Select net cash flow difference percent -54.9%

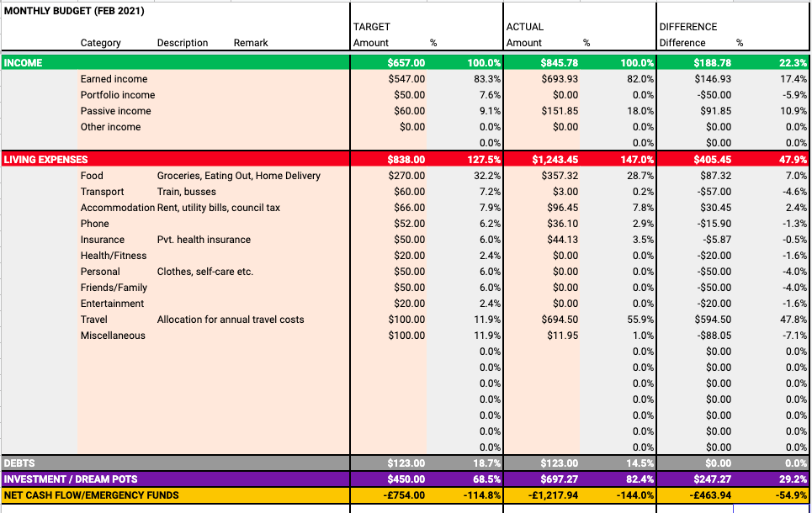(791, 495)
